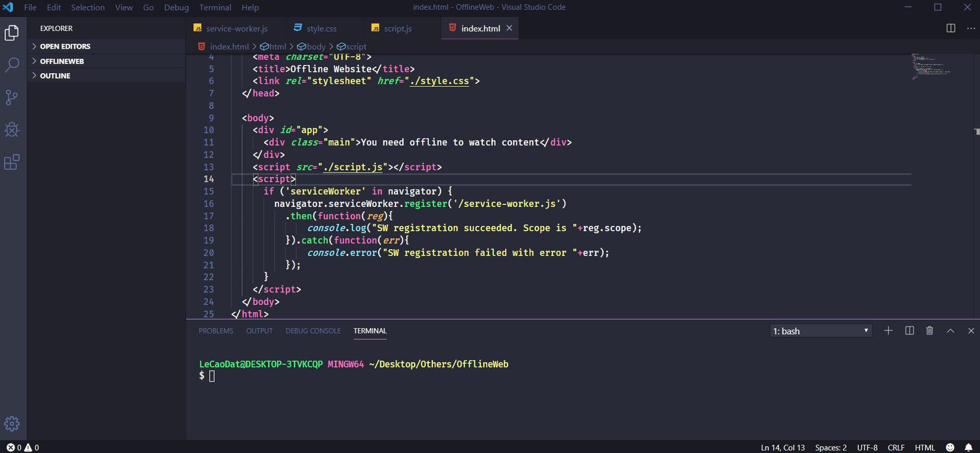This screenshot has height=453, width=980.
Task: Change the CRLF line ending setting
Action: (x=896, y=447)
